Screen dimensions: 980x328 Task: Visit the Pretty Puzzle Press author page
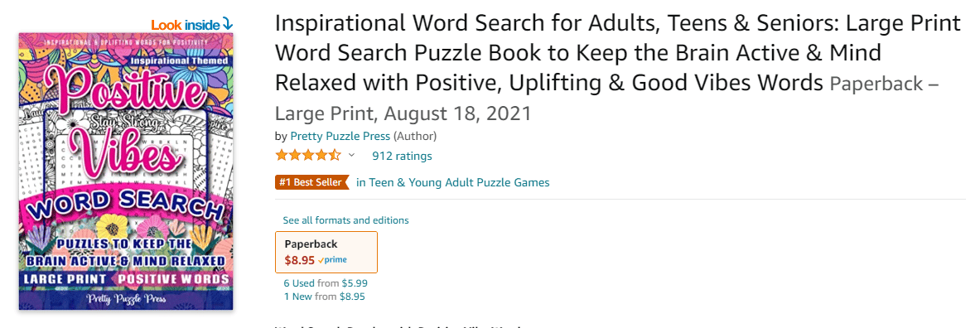[340, 136]
